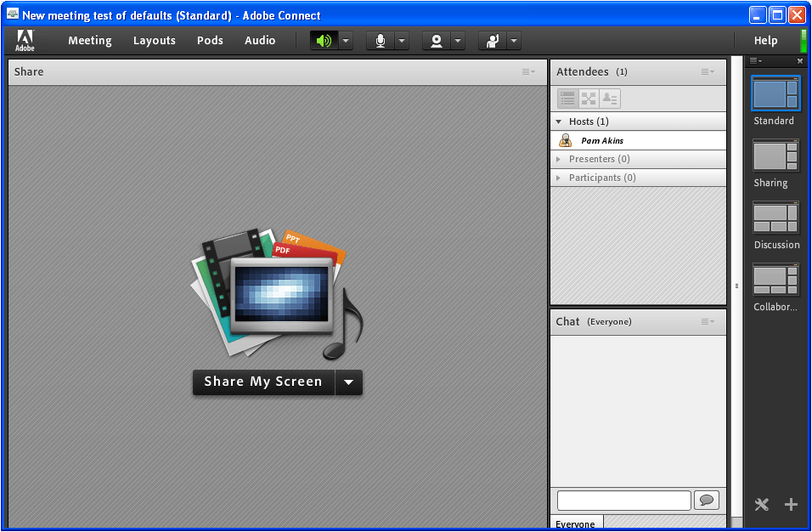This screenshot has height=532, width=812.
Task: Close the layout bar panel
Action: point(799,61)
